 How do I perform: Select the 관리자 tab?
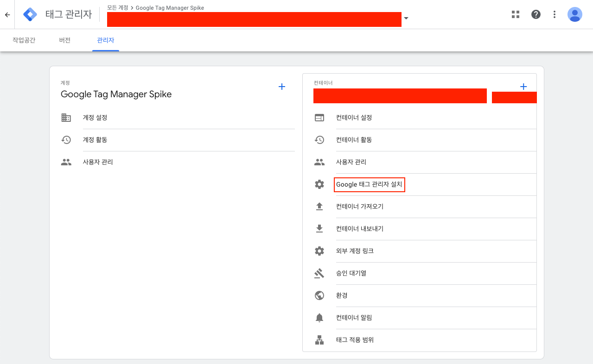(x=106, y=40)
